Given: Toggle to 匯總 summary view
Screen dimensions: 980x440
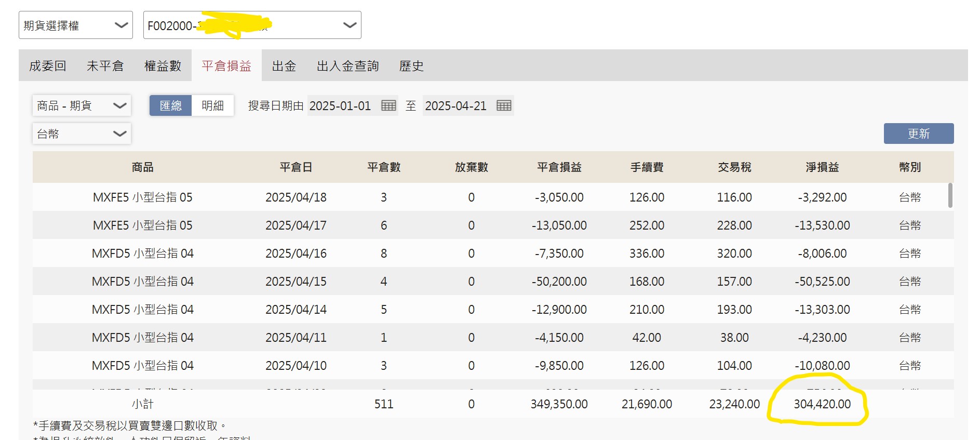Looking at the screenshot, I should 171,105.
